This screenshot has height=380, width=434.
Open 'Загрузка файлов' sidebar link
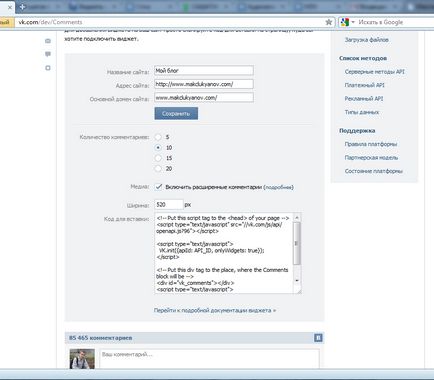(x=366, y=40)
